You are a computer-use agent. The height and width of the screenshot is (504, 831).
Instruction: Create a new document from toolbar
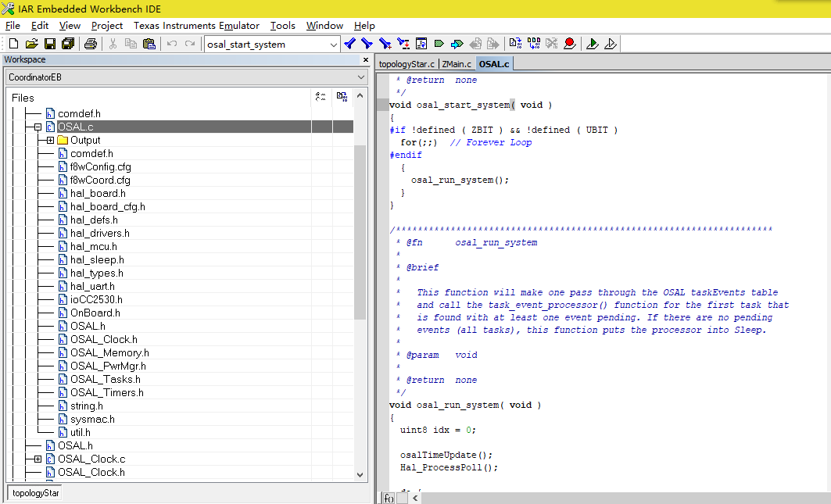13,44
